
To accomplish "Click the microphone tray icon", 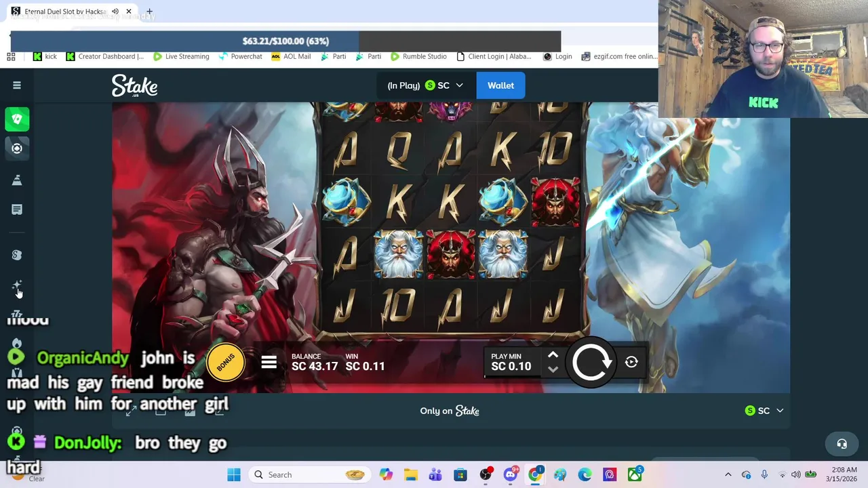I will 764,474.
